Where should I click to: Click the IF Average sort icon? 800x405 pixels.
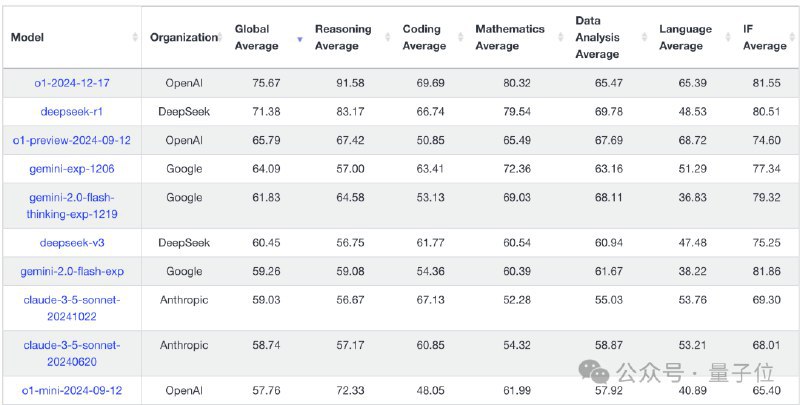794,38
